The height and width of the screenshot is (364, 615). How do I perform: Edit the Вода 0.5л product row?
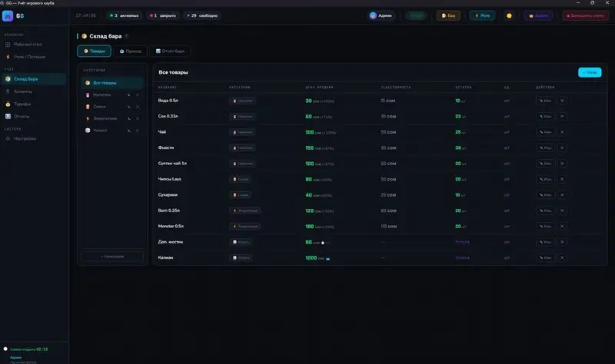point(545,101)
